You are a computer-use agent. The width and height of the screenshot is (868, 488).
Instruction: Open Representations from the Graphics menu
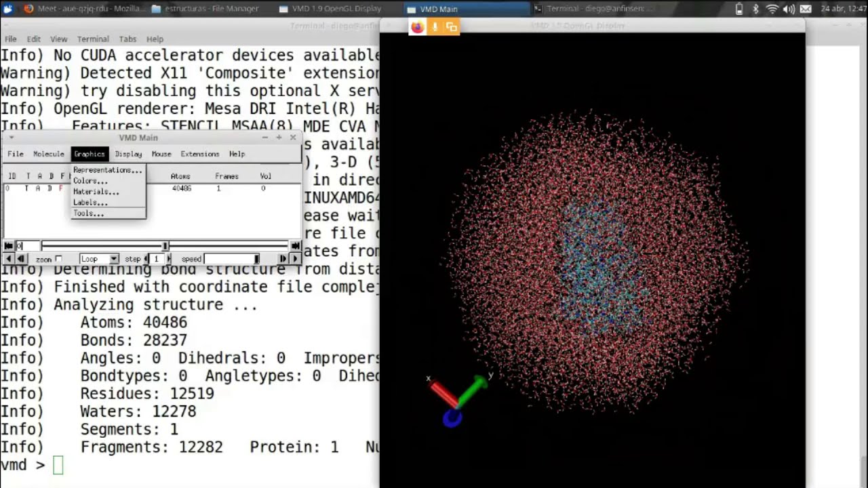(108, 170)
